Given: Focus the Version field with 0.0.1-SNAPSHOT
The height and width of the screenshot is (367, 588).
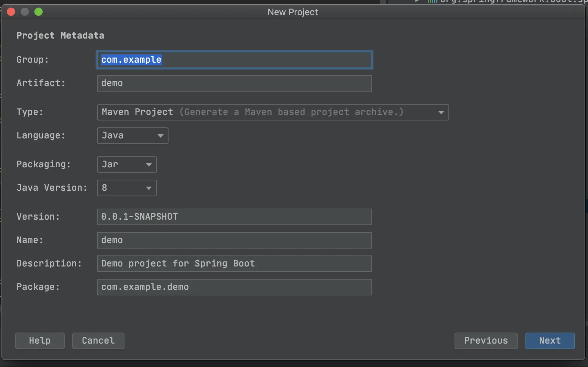Looking at the screenshot, I should click(234, 217).
